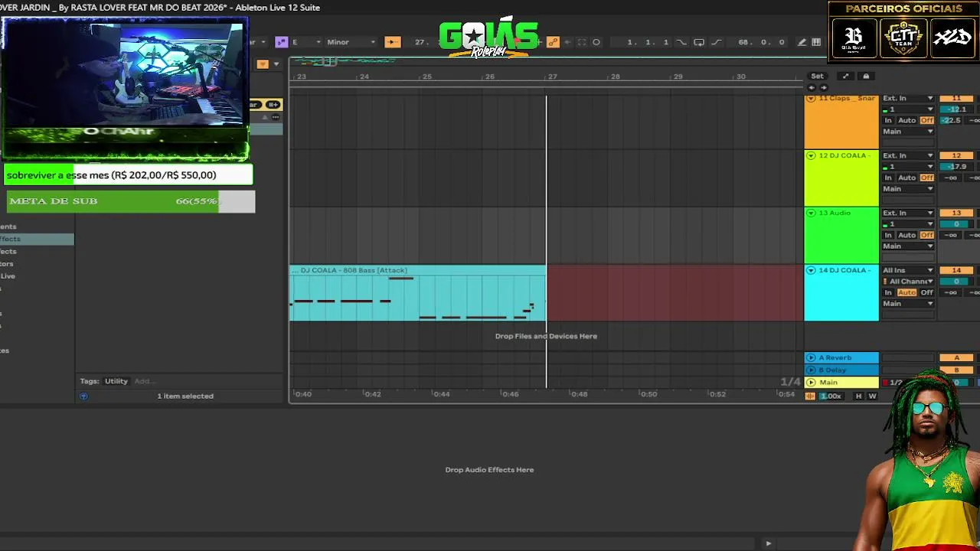Toggle the arrangement loop switch
Viewport: 980px width, 551px height.
pos(699,42)
